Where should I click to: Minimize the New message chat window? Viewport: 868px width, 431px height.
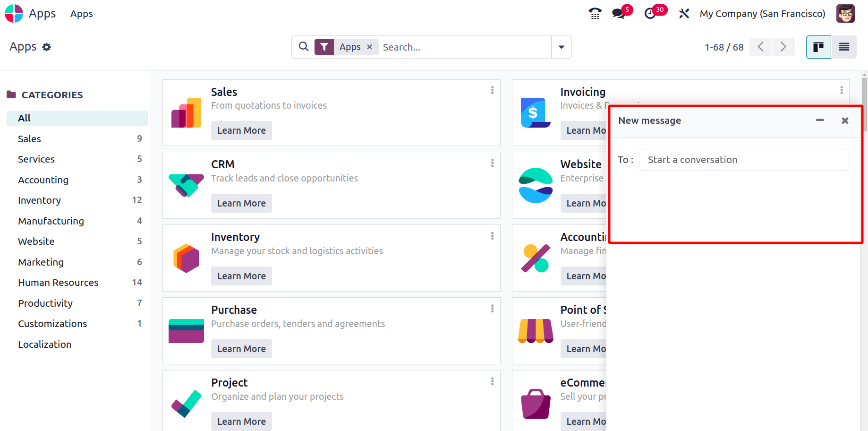pyautogui.click(x=820, y=121)
